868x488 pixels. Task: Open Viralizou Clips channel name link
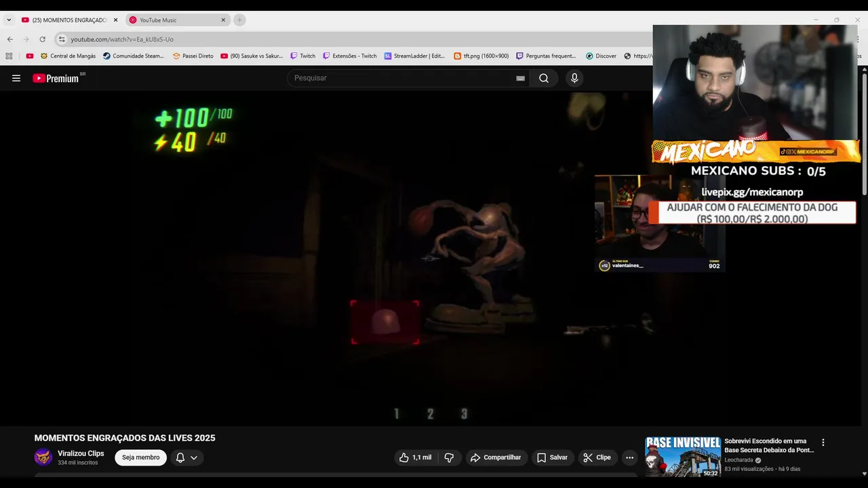coord(81,453)
